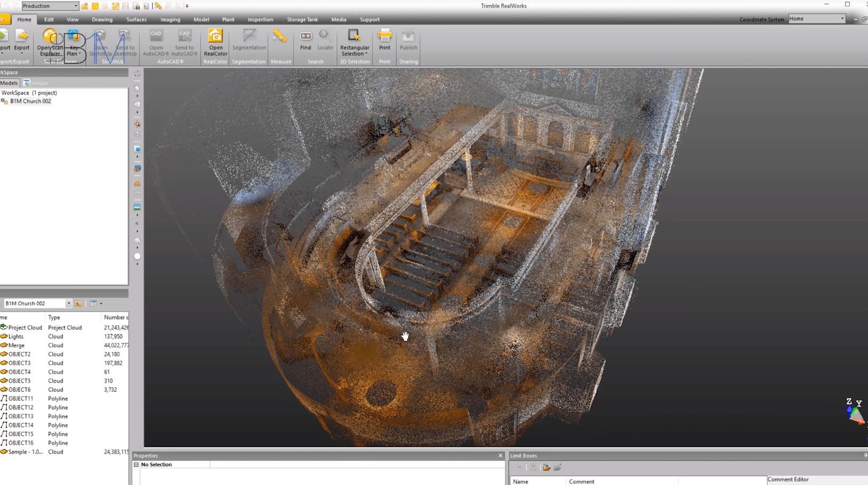Image resolution: width=868 pixels, height=485 pixels.
Task: Open the Storage Tank ribbon tab
Action: pyautogui.click(x=302, y=19)
